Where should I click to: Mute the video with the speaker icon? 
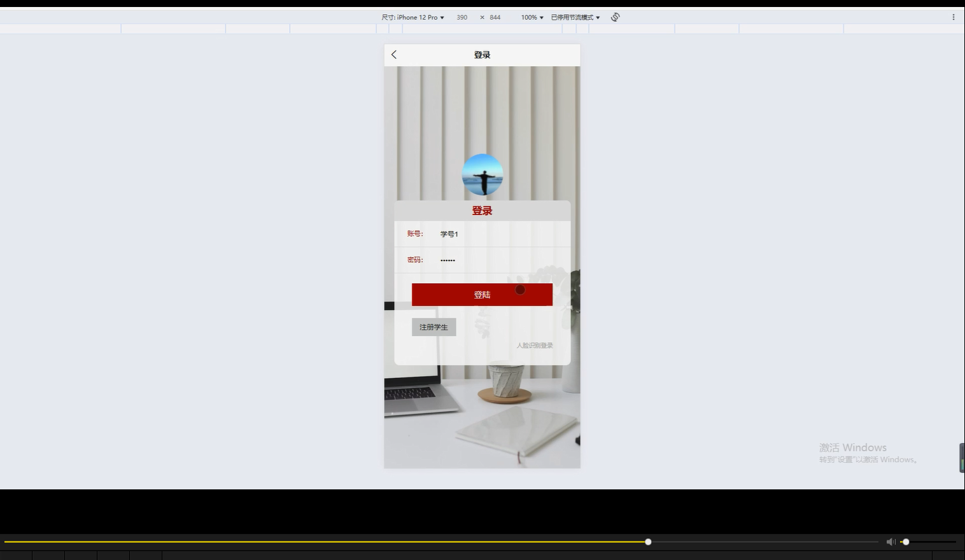[891, 542]
